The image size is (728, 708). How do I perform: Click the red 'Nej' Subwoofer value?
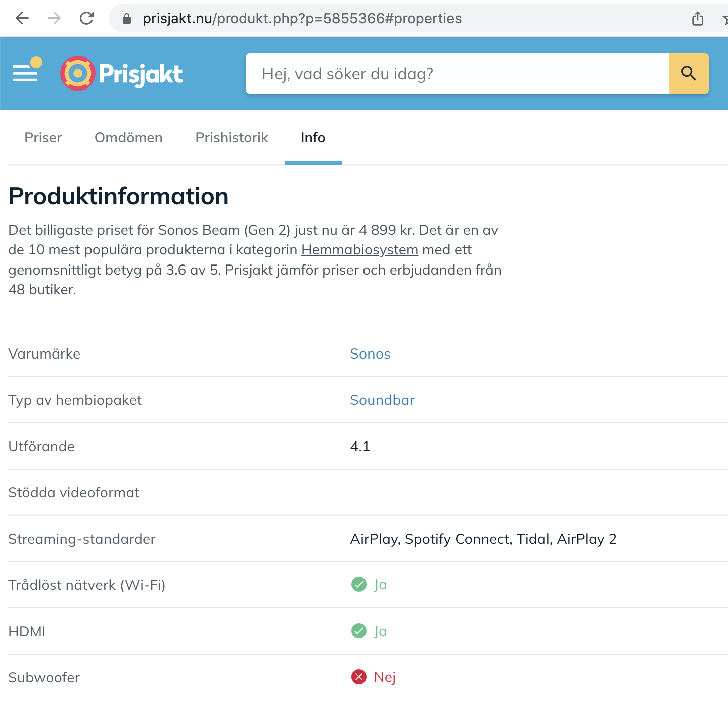[x=385, y=677]
